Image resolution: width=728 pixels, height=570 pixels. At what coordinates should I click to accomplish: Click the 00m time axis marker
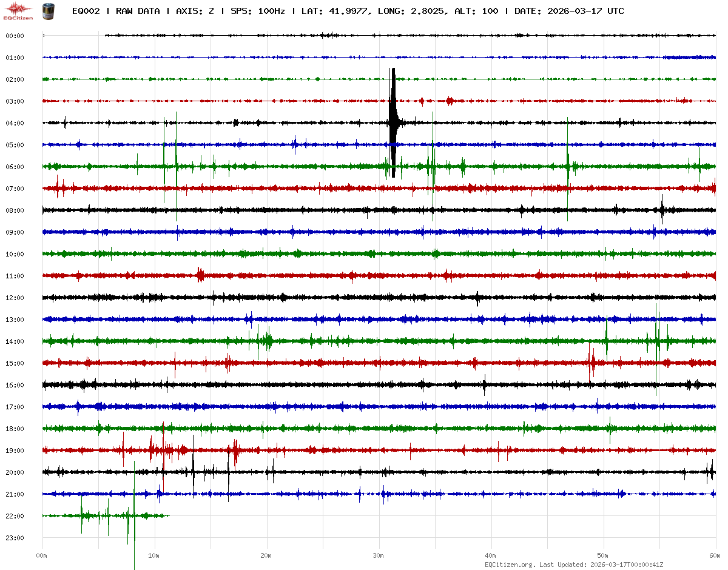pyautogui.click(x=42, y=555)
